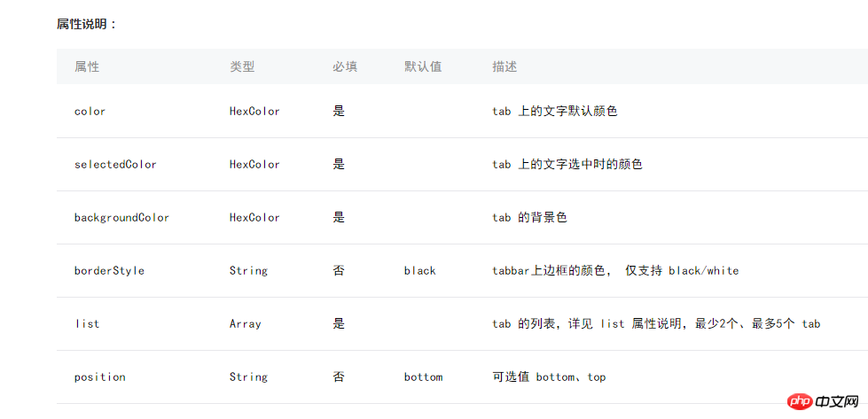868x419 pixels.
Task: Click the Array type cell
Action: pyautogui.click(x=245, y=324)
